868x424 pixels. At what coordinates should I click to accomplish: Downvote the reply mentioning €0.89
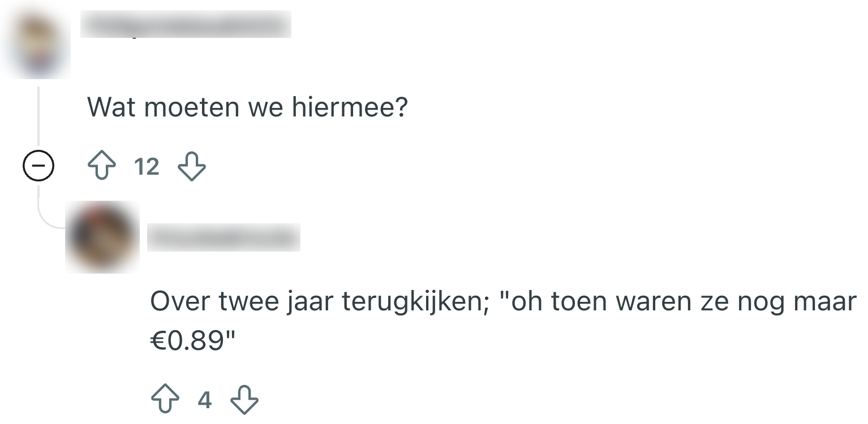(x=244, y=400)
